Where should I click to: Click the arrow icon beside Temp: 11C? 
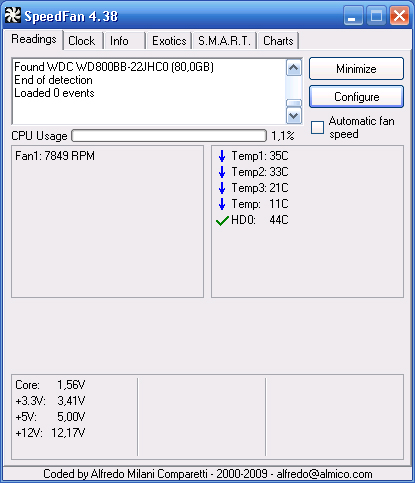tap(222, 204)
